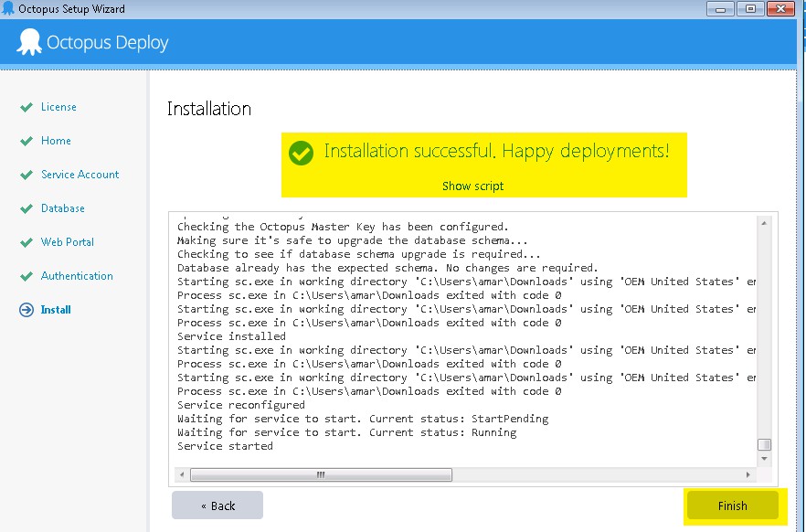Click the 'Current status: Running' log line

pos(347,432)
